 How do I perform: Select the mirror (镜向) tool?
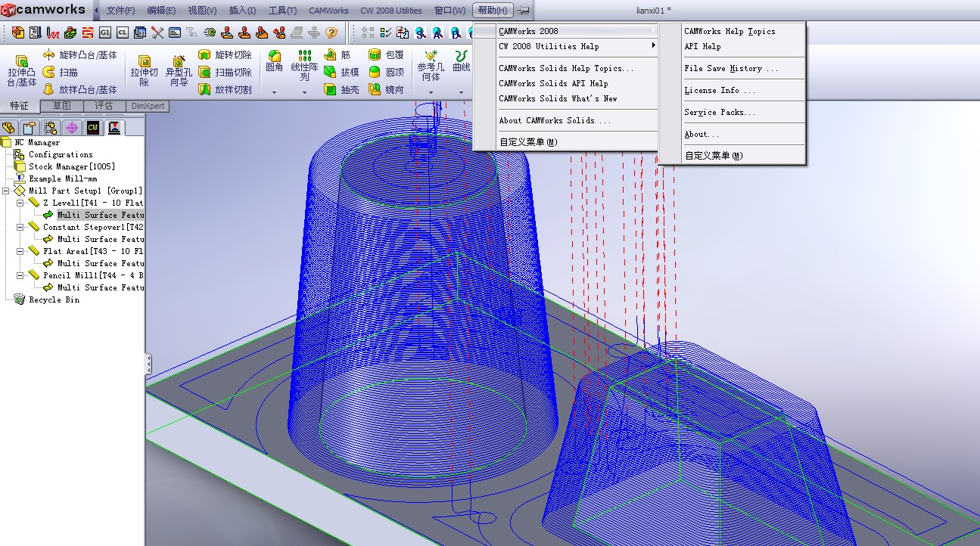[386, 90]
